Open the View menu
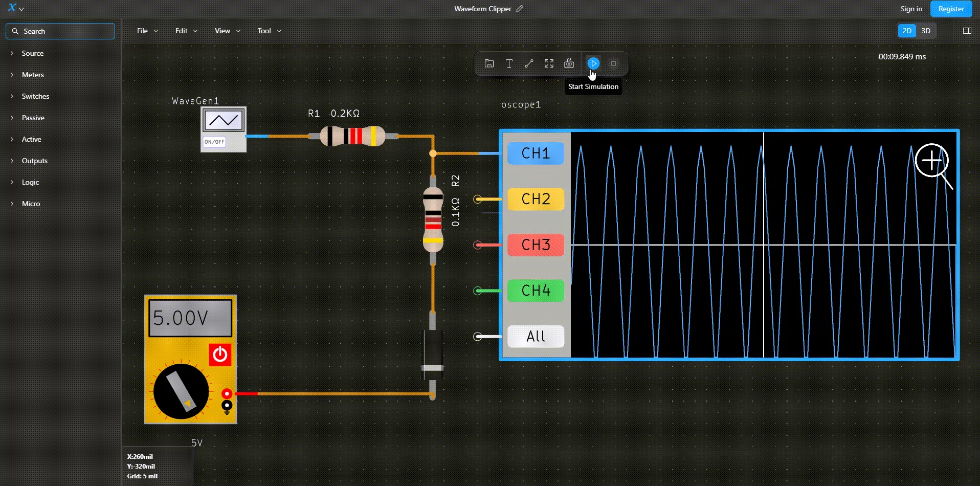Screen dimensions: 980x486 pos(228,31)
